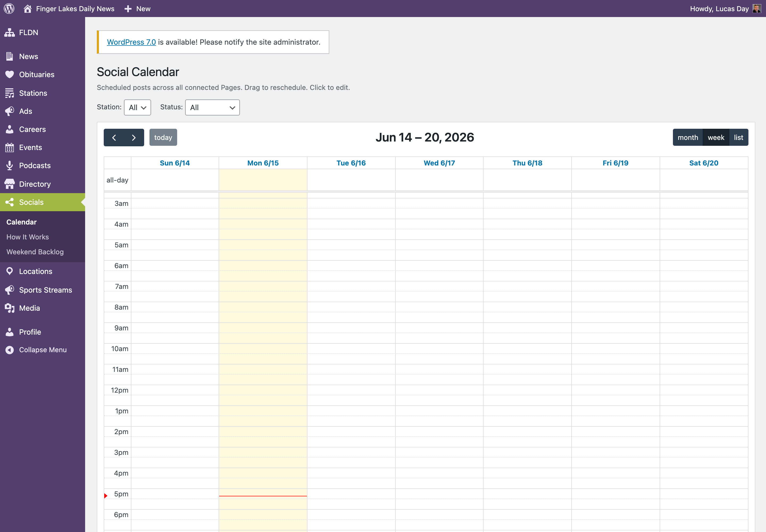Click the Careers person icon
Viewport: 766px width, 532px height.
10,129
